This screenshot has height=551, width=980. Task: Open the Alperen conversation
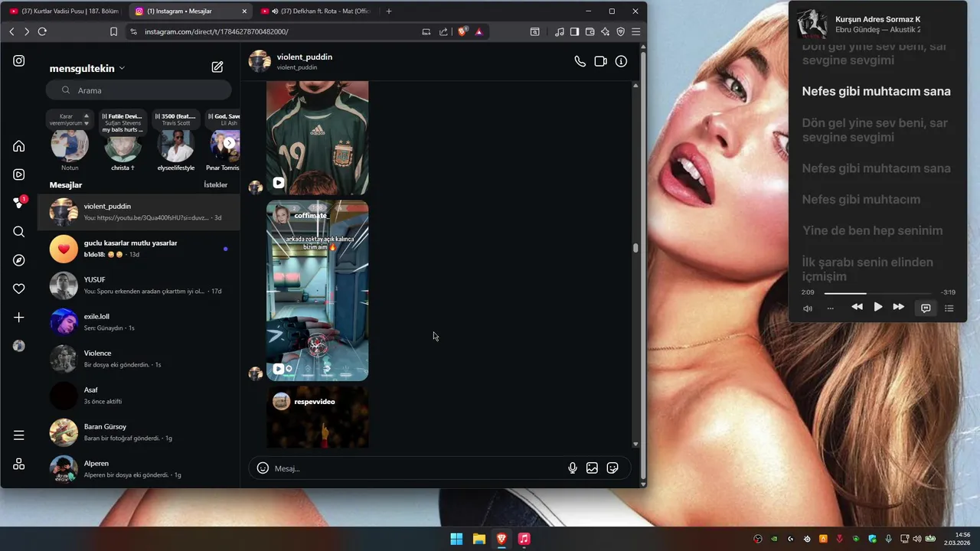point(139,469)
